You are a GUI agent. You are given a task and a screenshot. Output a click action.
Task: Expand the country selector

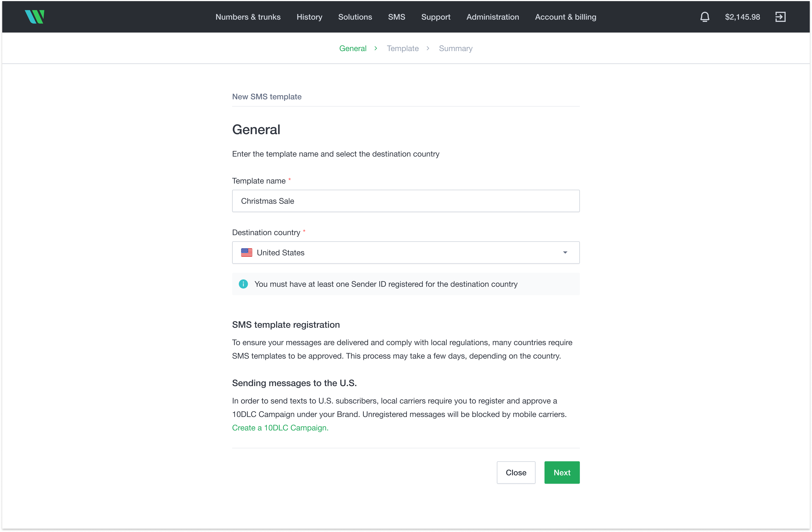(x=406, y=252)
